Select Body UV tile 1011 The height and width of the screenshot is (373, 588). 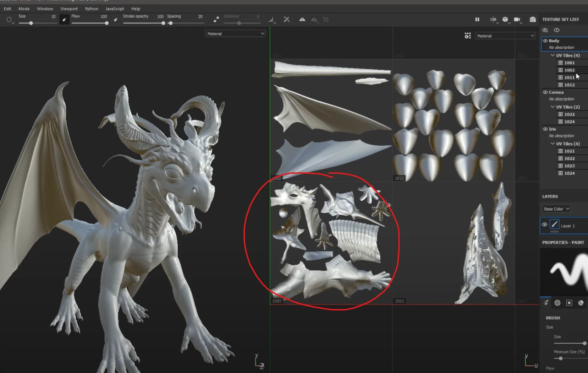570,77
